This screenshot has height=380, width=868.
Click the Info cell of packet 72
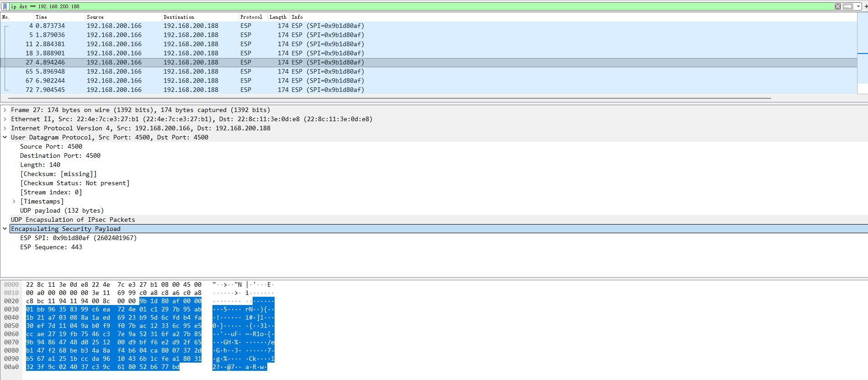point(328,90)
